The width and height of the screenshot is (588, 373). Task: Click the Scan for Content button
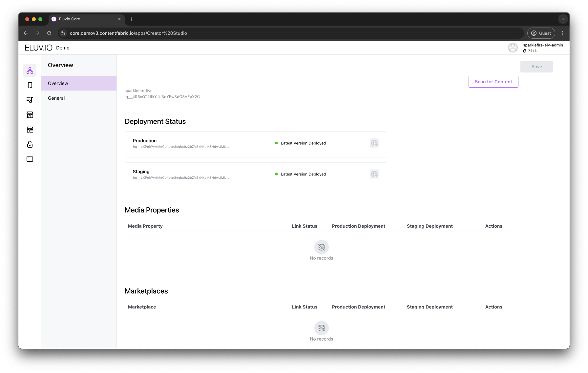pyautogui.click(x=493, y=82)
